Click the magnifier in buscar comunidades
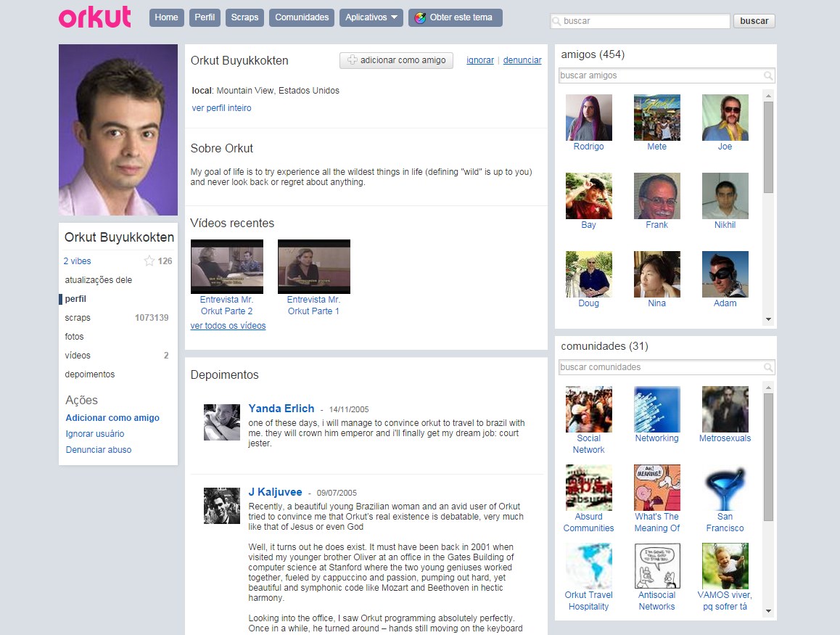The width and height of the screenshot is (840, 635). (x=767, y=367)
